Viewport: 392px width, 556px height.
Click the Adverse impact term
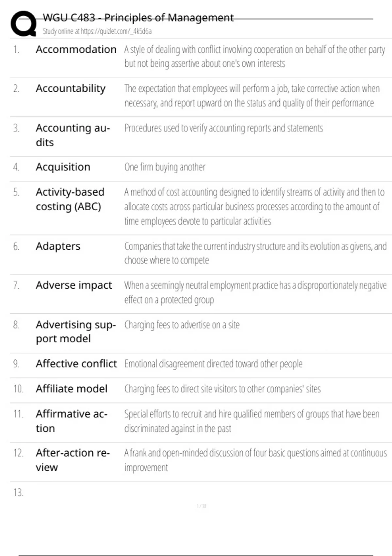point(74,285)
